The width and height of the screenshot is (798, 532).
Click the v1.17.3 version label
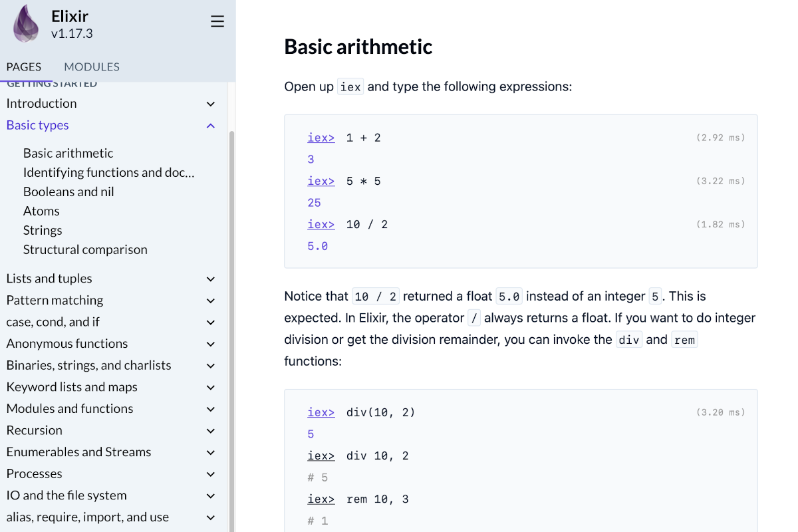(72, 33)
